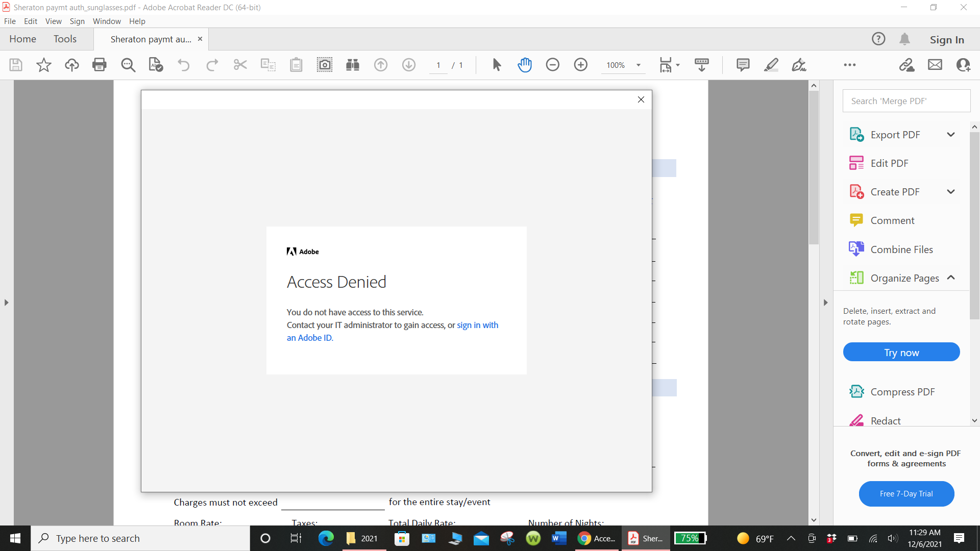Open the View menu

pyautogui.click(x=53, y=21)
